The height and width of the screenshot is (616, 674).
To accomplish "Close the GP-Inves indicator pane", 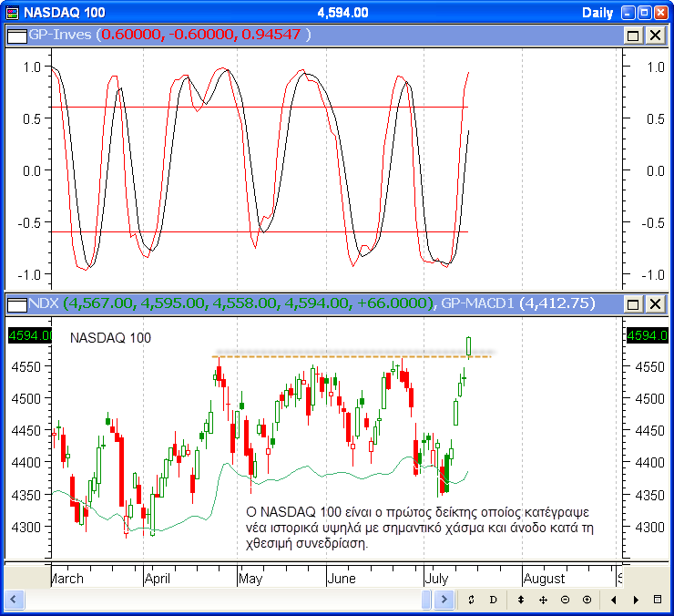I will (656, 36).
